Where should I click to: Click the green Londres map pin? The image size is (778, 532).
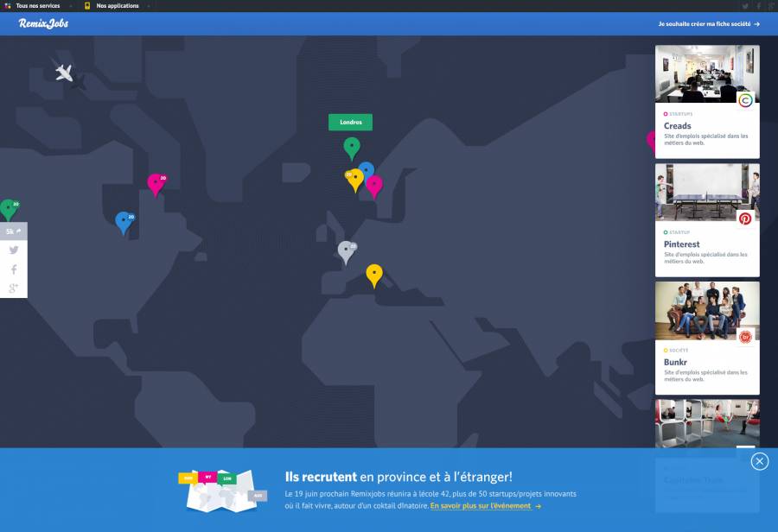[351, 147]
